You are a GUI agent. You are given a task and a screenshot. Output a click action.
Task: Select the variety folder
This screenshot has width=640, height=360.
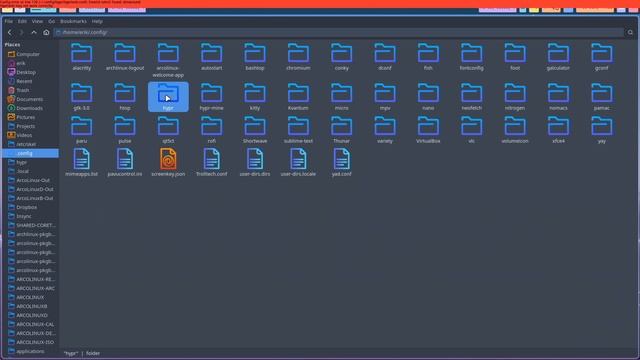[385, 130]
